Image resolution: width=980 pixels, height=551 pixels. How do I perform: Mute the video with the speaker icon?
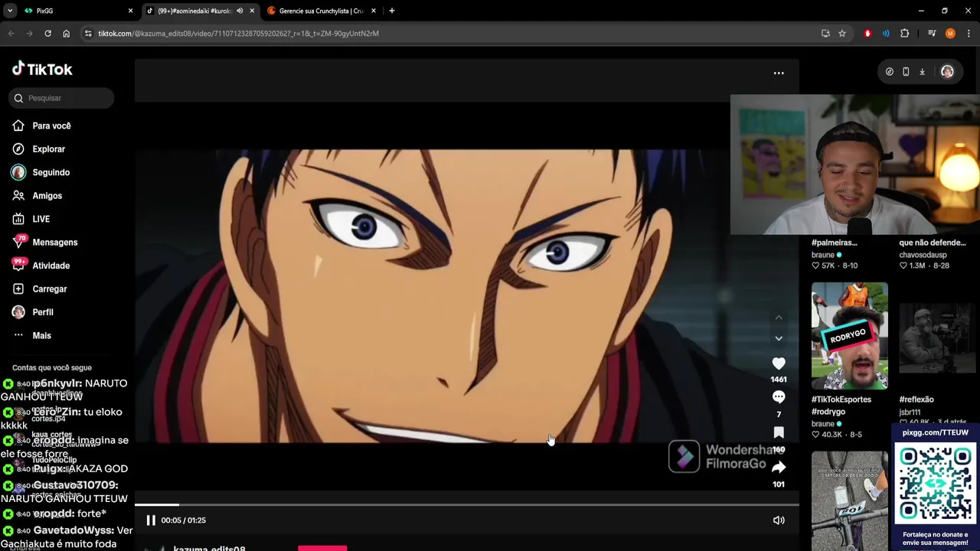pyautogui.click(x=779, y=520)
